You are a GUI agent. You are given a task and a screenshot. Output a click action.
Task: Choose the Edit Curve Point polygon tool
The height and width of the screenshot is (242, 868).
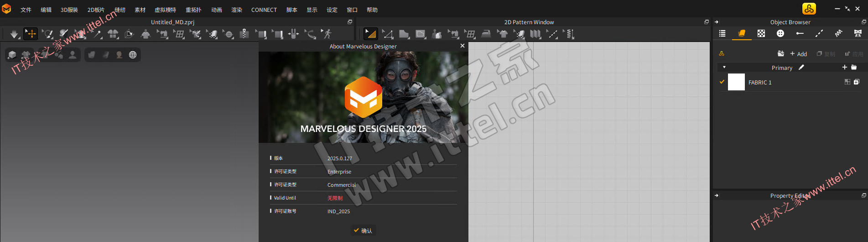point(388,34)
